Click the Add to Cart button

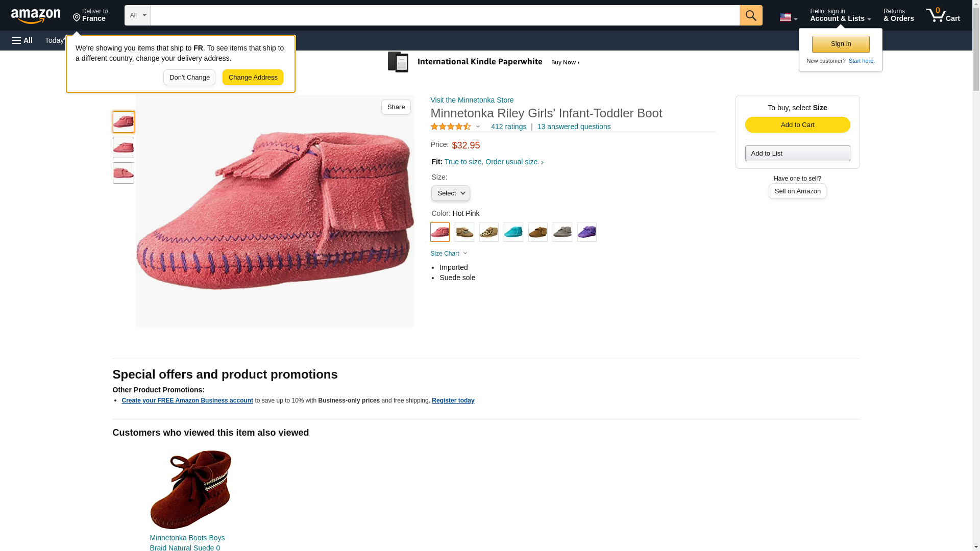tap(797, 125)
